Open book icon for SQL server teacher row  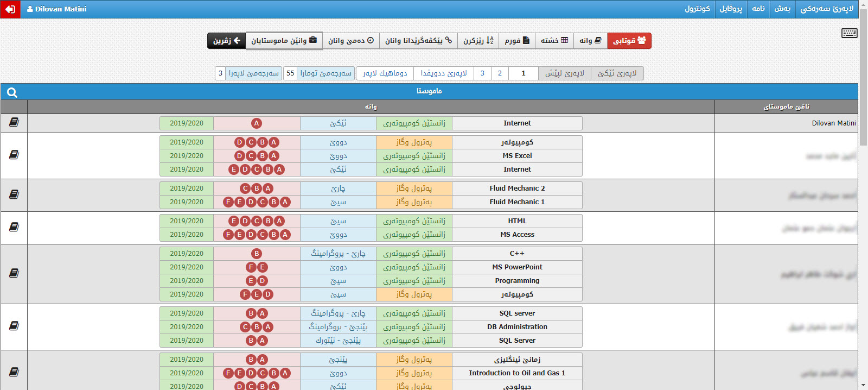pyautogui.click(x=14, y=326)
